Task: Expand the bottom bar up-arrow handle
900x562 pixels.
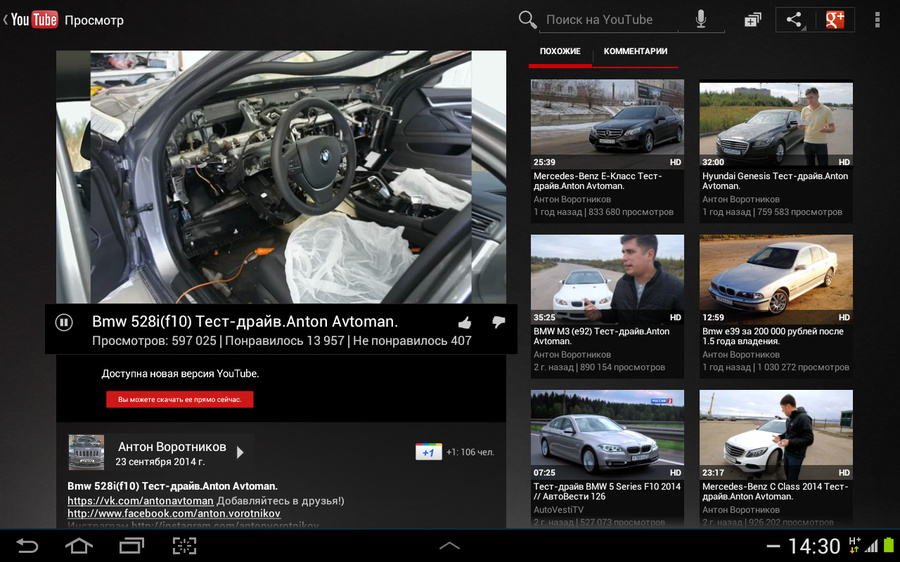Action: click(449, 545)
